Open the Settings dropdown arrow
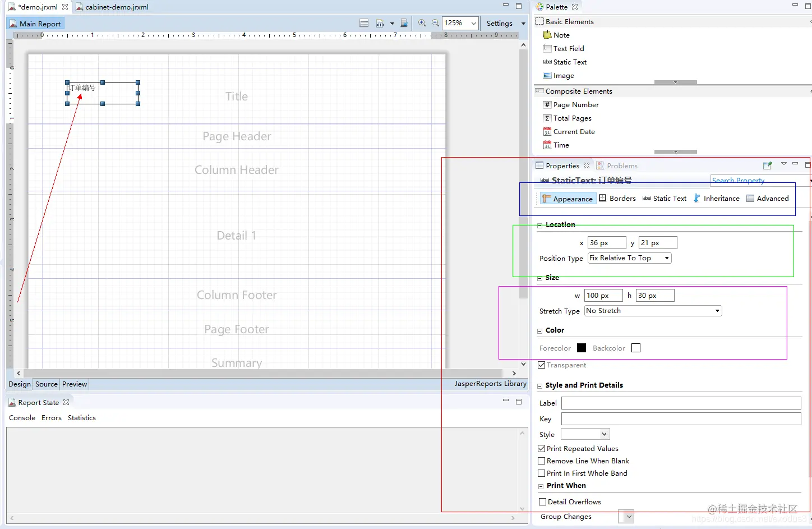Viewport: 812px width, 529px height. 523,24
